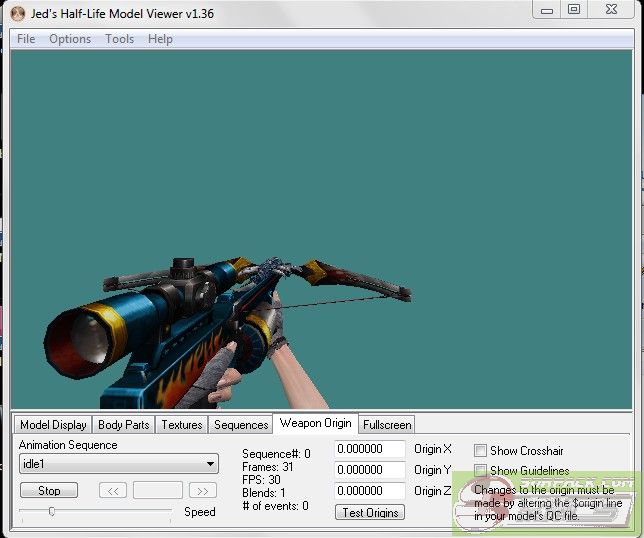Open the Tools menu

tap(120, 39)
